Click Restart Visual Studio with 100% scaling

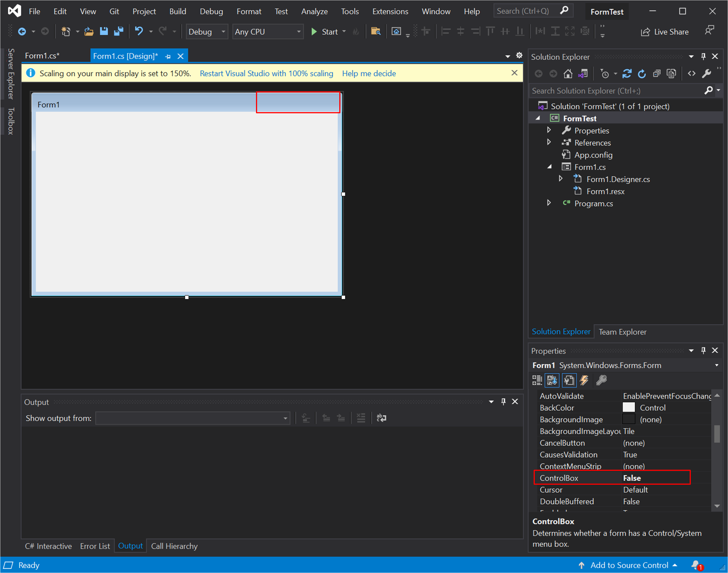click(266, 74)
